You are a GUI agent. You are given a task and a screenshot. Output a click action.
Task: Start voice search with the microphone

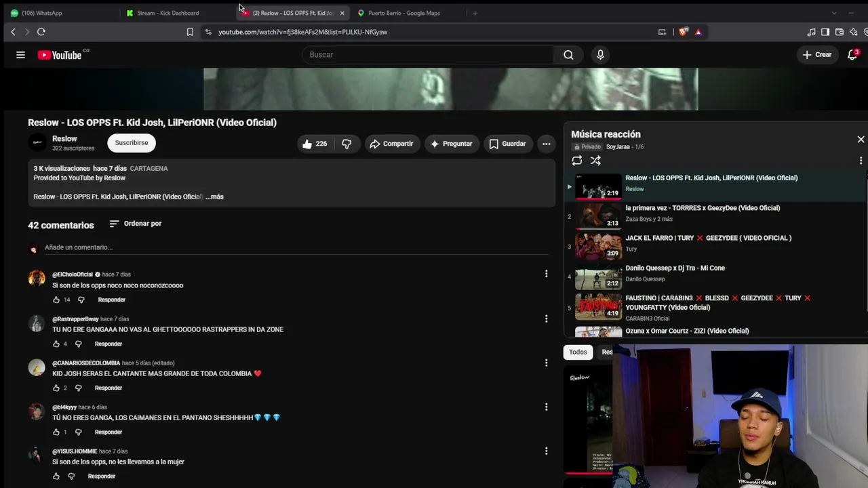click(600, 55)
